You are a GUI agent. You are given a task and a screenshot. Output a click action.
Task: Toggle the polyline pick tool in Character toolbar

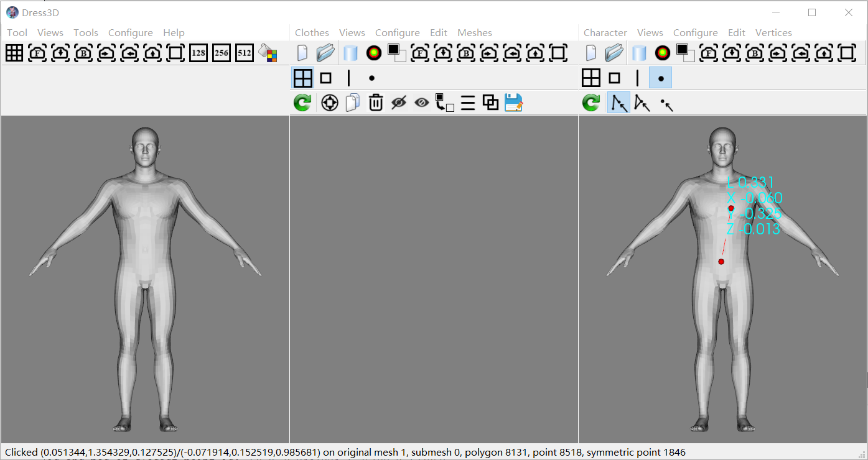coord(618,103)
